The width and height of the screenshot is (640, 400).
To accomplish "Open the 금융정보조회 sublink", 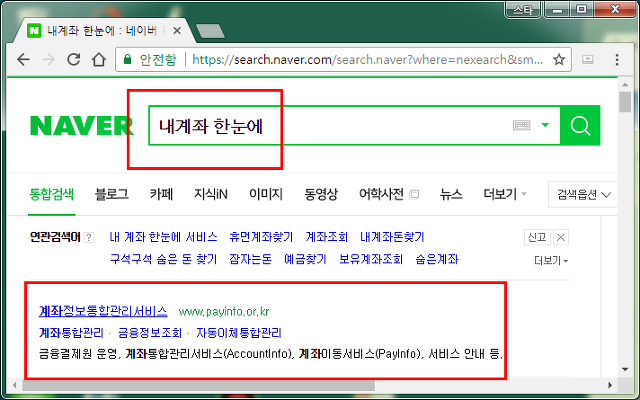I will pos(150,333).
